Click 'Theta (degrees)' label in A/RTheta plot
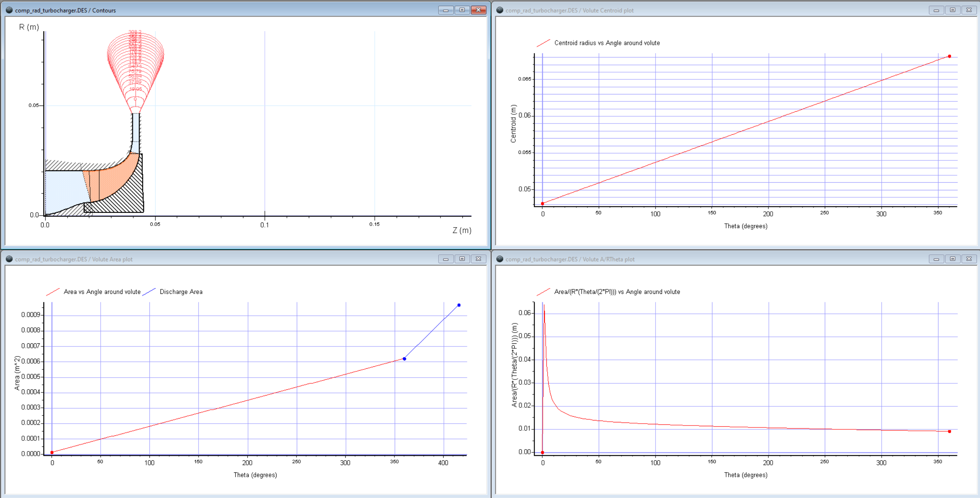 pyautogui.click(x=746, y=475)
